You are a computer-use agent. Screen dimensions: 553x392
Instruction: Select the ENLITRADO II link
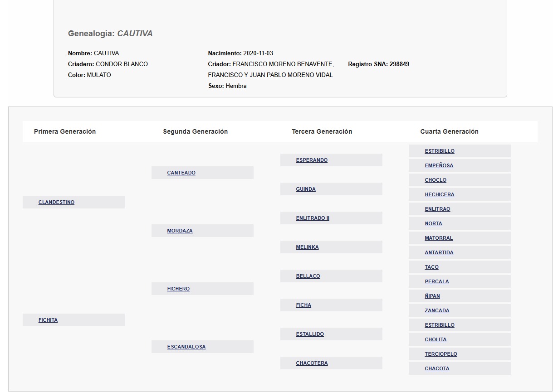click(313, 218)
